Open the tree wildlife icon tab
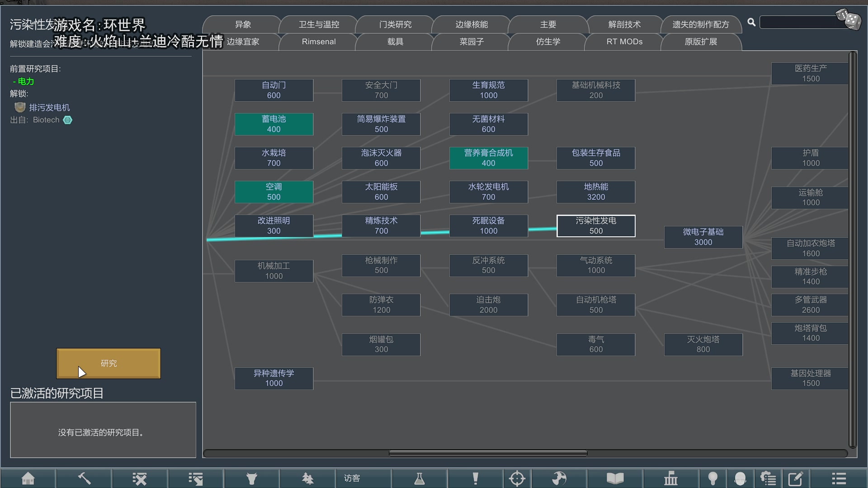 307,478
